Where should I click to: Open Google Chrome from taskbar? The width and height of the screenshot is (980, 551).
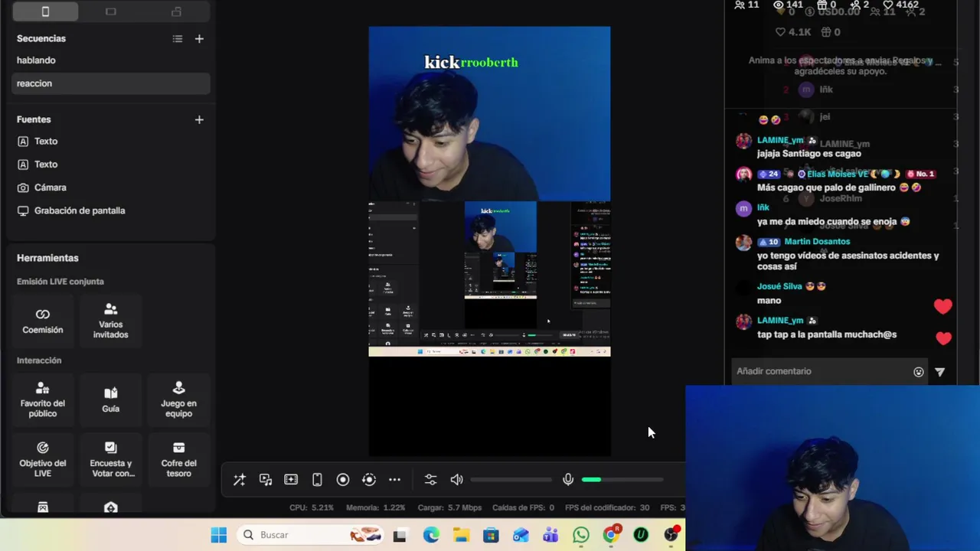611,535
